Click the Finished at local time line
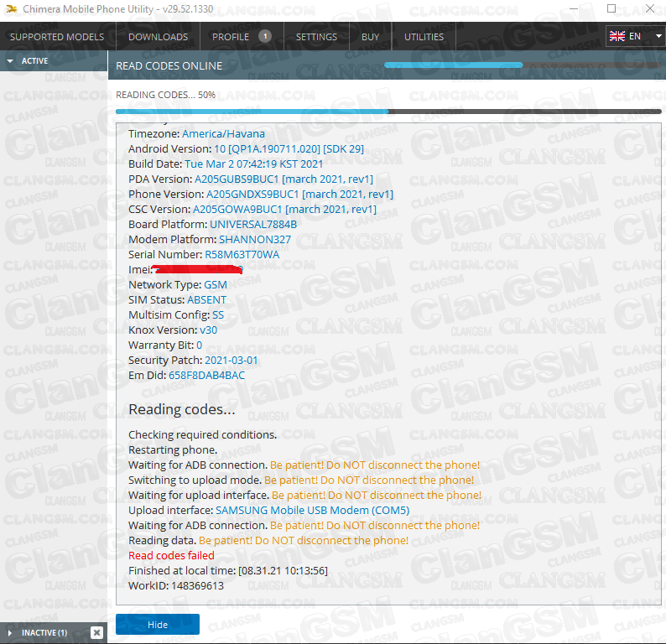The height and width of the screenshot is (644, 666). 228,570
